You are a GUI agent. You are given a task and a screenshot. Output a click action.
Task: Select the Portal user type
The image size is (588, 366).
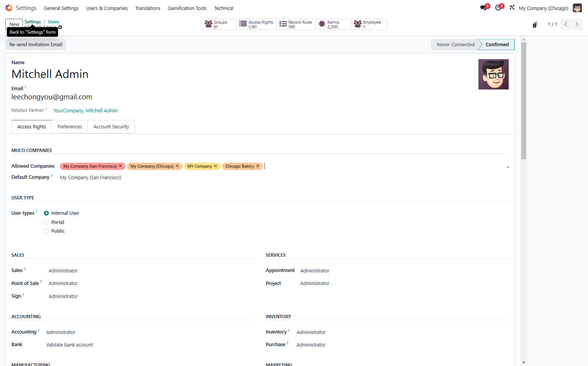tap(46, 222)
